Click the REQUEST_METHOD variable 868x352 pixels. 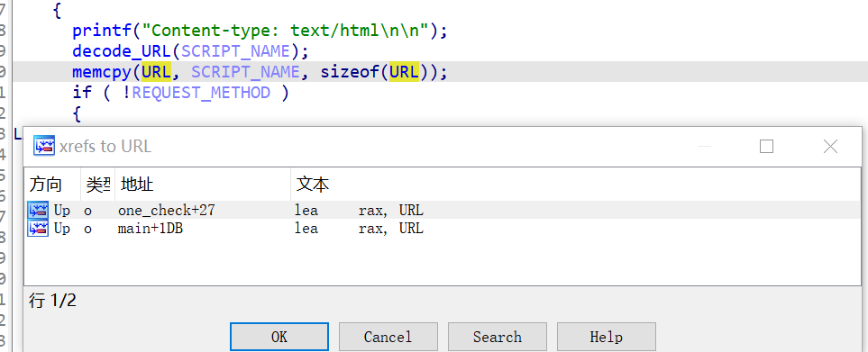[201, 93]
